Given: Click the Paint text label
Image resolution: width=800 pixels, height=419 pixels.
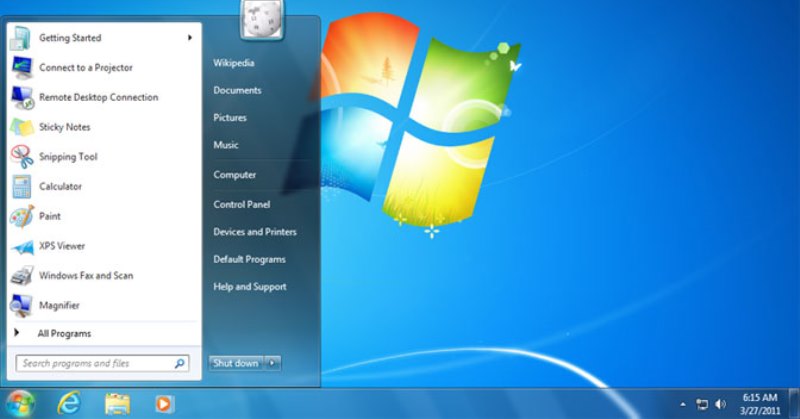Looking at the screenshot, I should point(49,216).
